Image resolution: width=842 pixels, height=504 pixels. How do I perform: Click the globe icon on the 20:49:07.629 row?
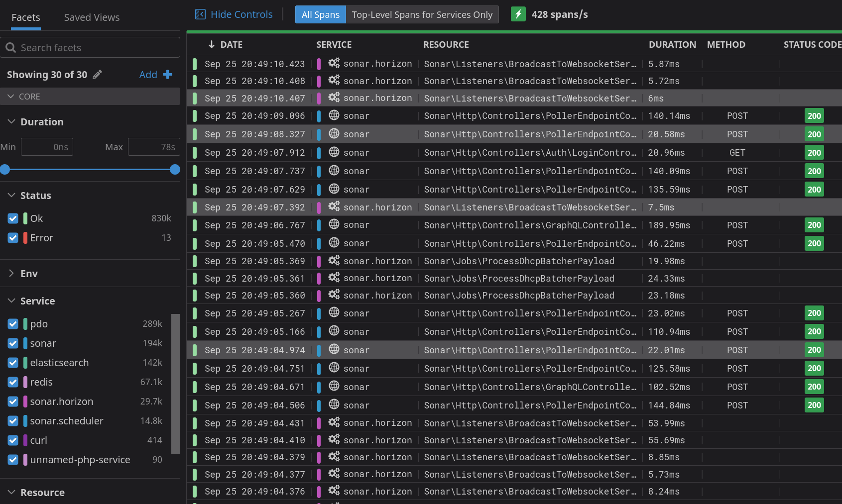pyautogui.click(x=334, y=189)
